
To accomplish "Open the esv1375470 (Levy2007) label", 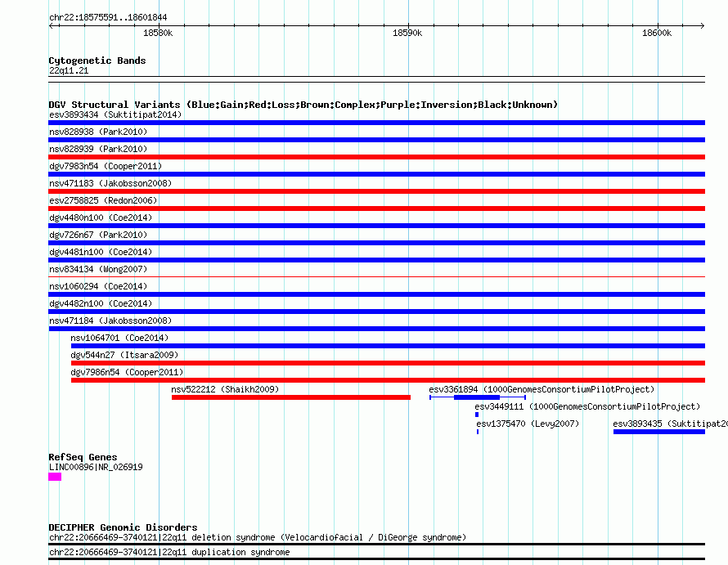I will tap(528, 424).
